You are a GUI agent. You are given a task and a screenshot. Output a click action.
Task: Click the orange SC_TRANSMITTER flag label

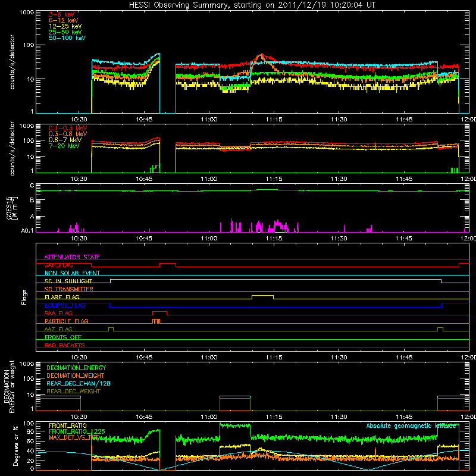pos(68,289)
